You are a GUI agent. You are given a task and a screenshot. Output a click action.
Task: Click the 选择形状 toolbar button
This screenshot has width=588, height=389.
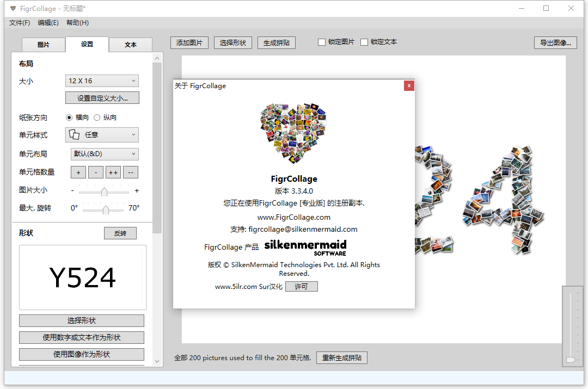click(x=233, y=43)
